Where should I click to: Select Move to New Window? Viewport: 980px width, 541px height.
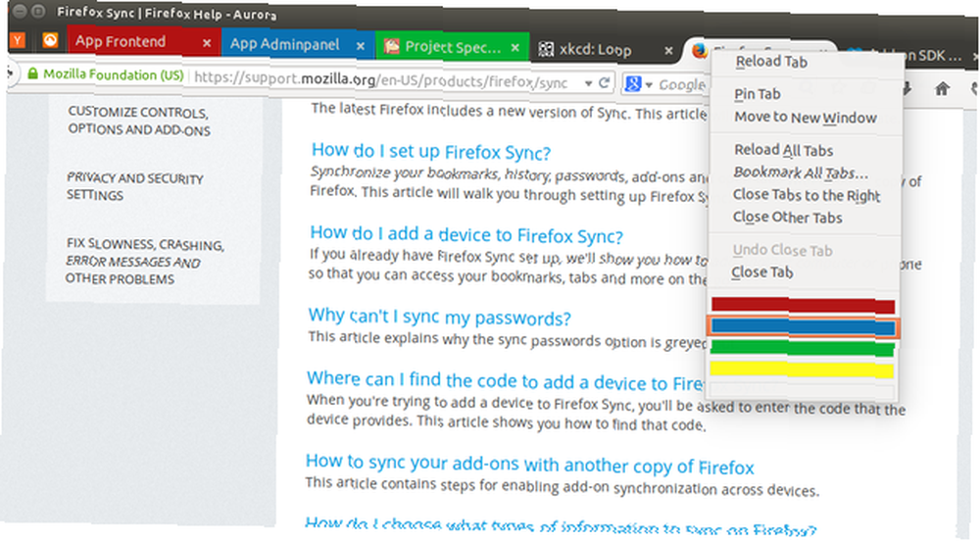805,117
